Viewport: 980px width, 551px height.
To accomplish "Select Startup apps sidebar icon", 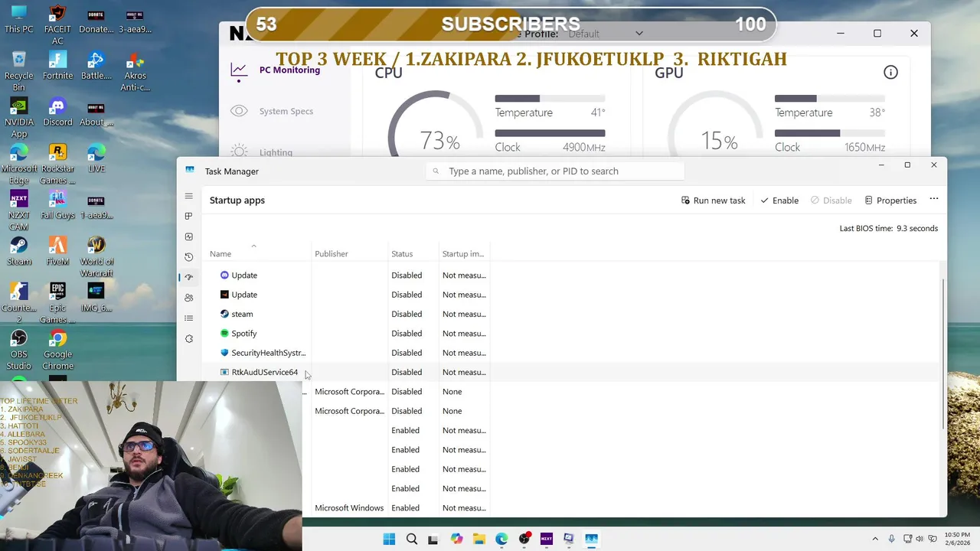I will coord(189,277).
